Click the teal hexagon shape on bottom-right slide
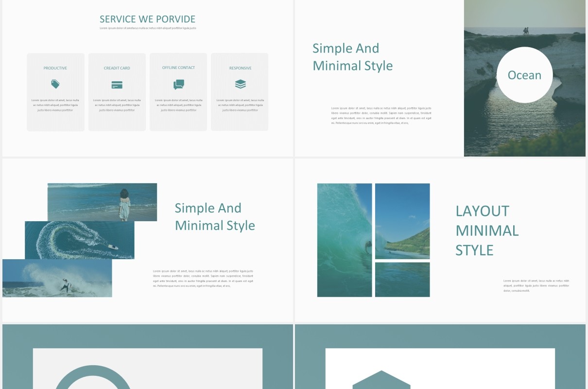The image size is (588, 389). pos(381,380)
